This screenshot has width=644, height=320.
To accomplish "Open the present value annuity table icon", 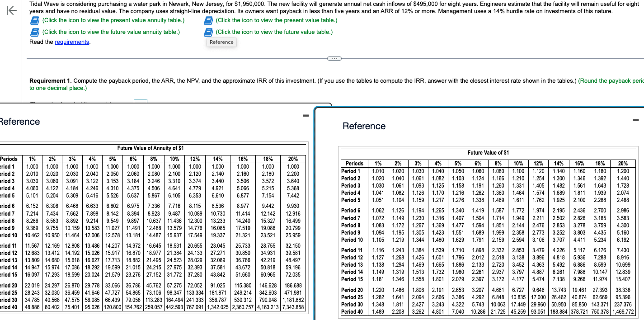I will coord(34,20).
